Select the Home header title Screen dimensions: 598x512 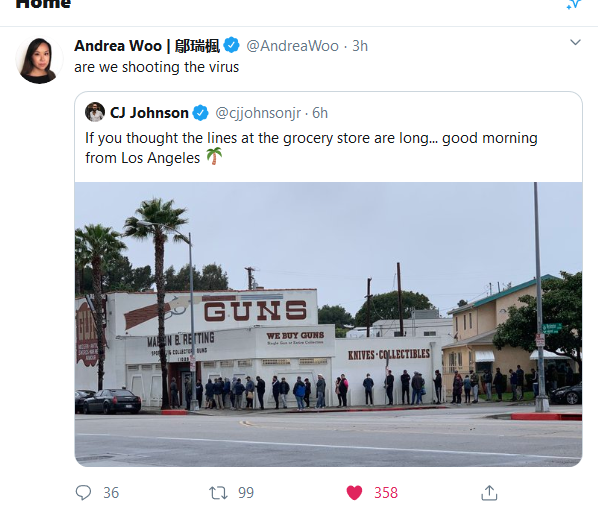point(43,4)
